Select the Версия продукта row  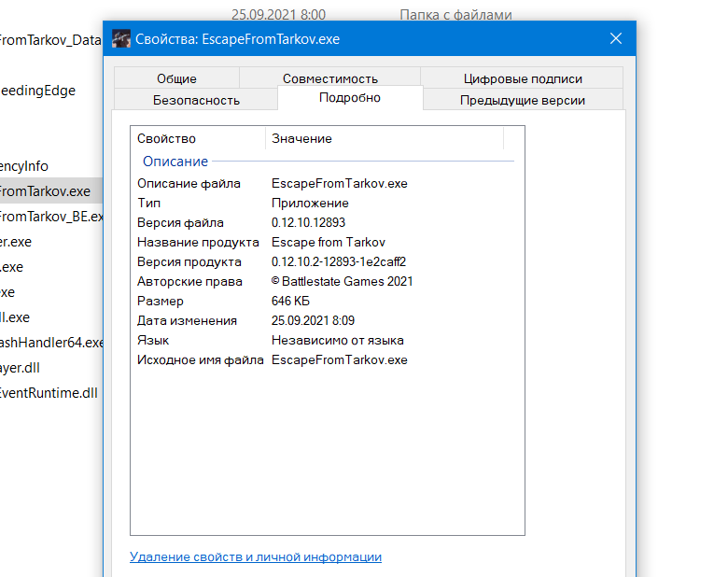[328, 262]
